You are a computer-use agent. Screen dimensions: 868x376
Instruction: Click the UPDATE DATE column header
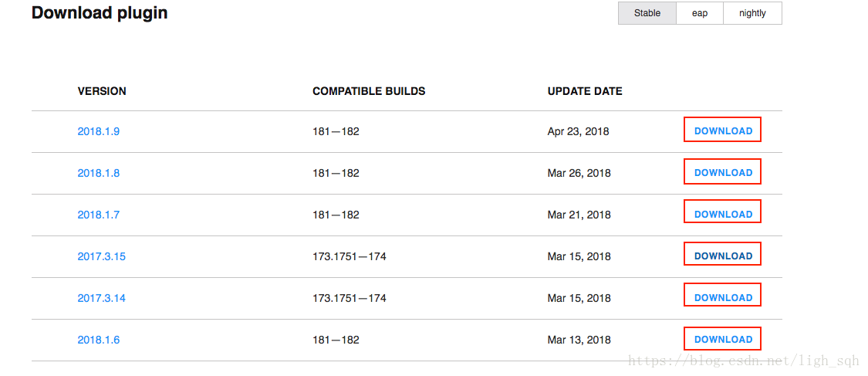point(585,91)
